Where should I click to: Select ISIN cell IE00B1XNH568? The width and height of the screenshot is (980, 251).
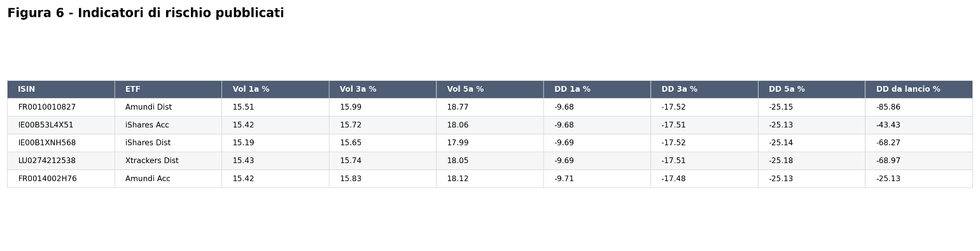click(60, 143)
